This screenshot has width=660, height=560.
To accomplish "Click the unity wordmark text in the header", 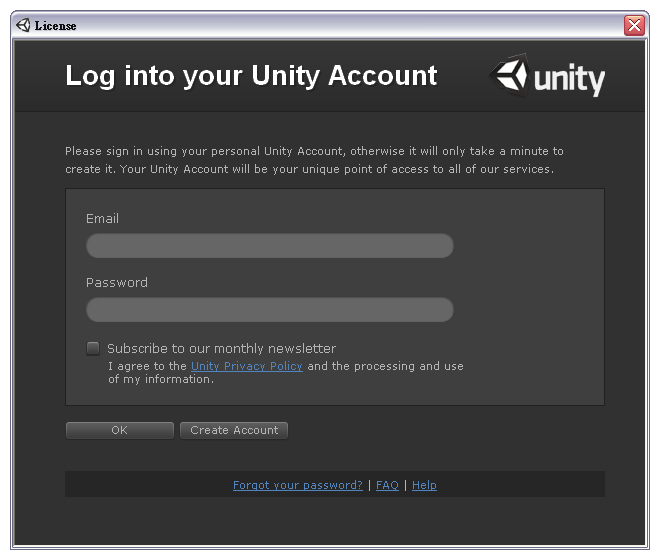I will pyautogui.click(x=570, y=80).
